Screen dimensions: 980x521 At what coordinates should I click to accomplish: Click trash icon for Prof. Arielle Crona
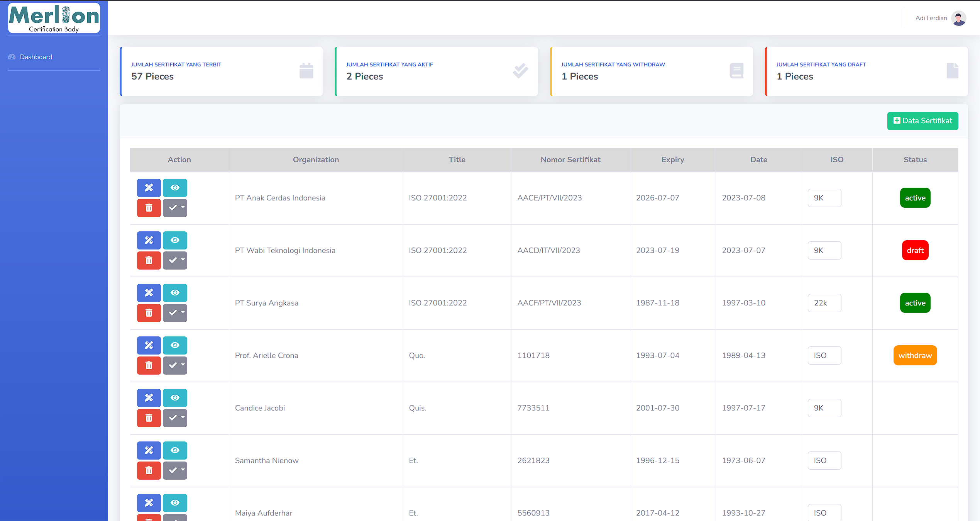[149, 365]
